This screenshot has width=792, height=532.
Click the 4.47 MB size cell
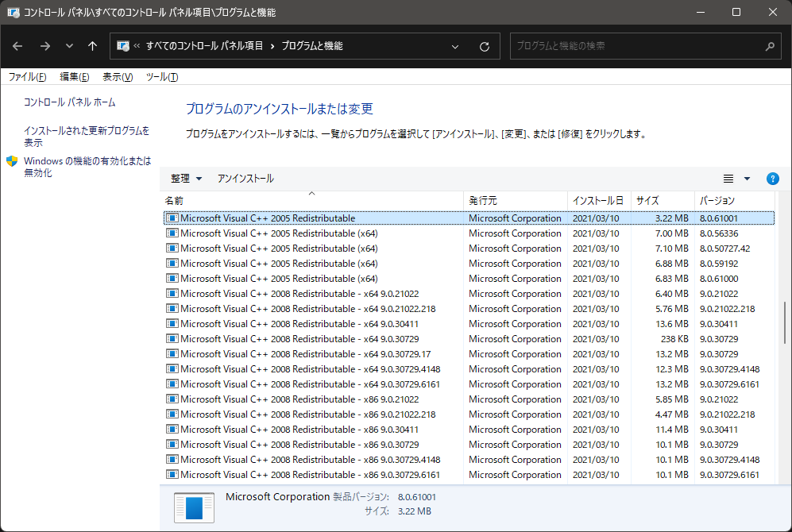672,414
